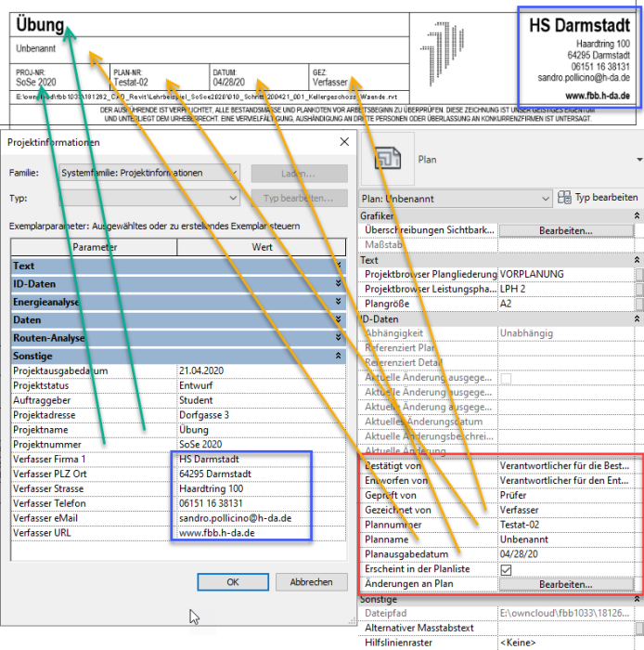Close the Projektinformationen dialog
Viewport: 644px width, 650px height.
(344, 142)
